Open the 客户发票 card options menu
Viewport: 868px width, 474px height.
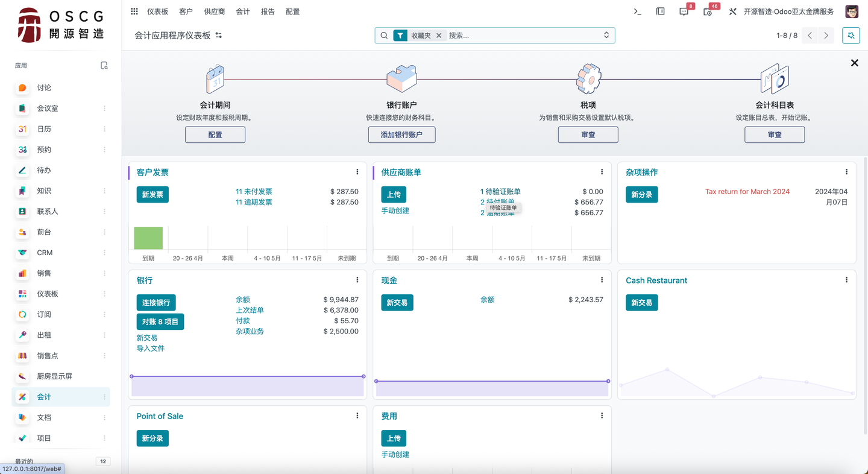(357, 171)
